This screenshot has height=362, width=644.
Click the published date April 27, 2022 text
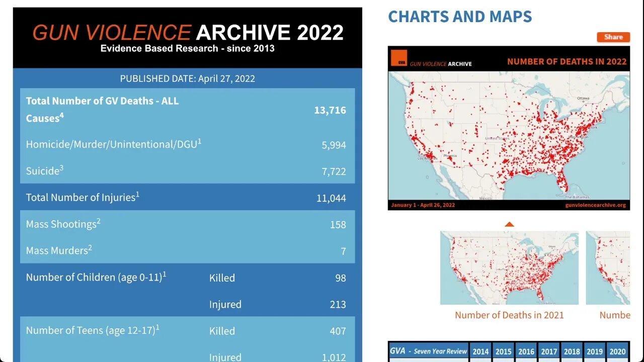[187, 78]
